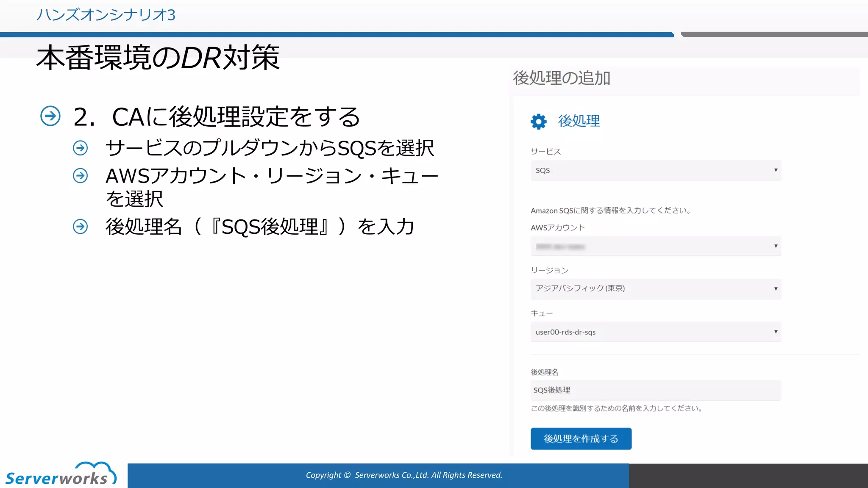Open the サービス dropdown showing SQS
The height and width of the screenshot is (488, 868).
pyautogui.click(x=656, y=170)
